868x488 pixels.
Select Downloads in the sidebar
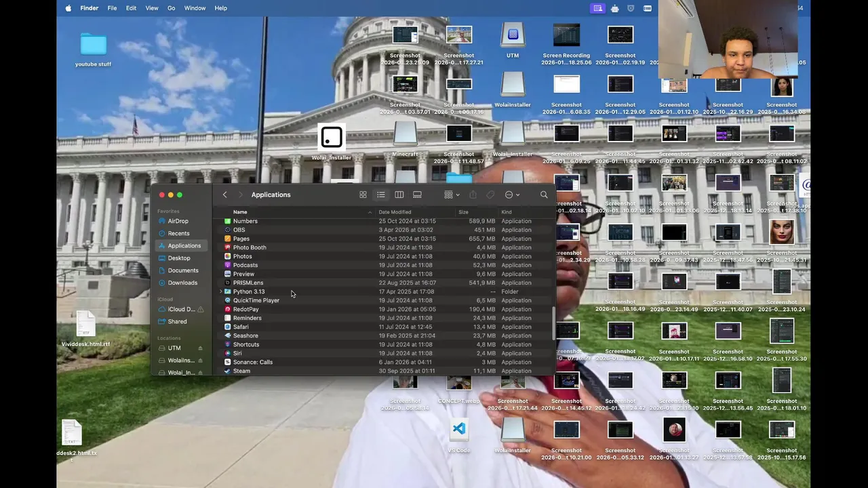(x=183, y=283)
